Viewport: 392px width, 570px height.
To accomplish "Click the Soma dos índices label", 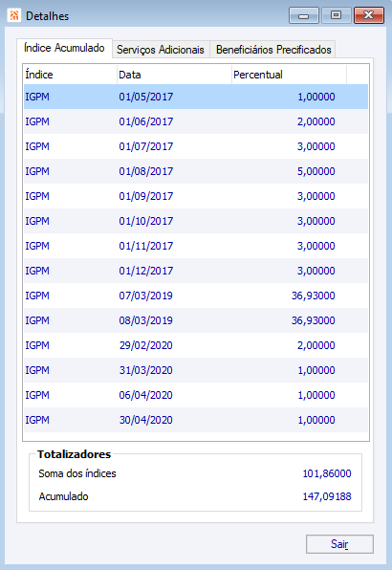I will [x=77, y=473].
